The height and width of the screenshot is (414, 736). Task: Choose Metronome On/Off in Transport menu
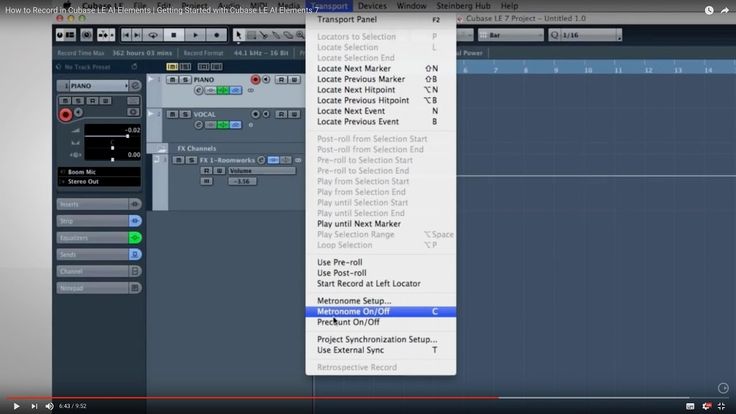coord(381,312)
